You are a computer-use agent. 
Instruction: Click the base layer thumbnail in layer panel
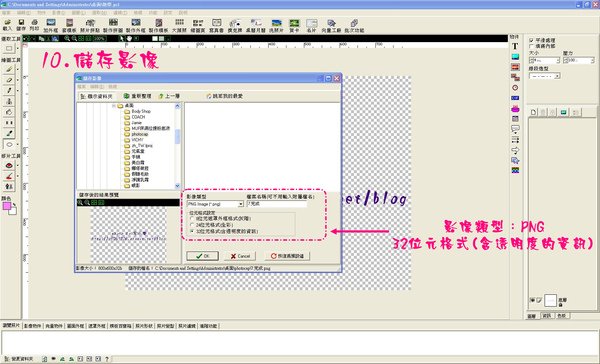tap(550, 300)
